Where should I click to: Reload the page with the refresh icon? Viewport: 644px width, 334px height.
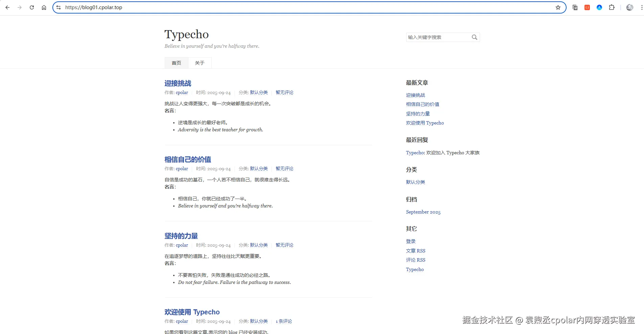pos(32,7)
